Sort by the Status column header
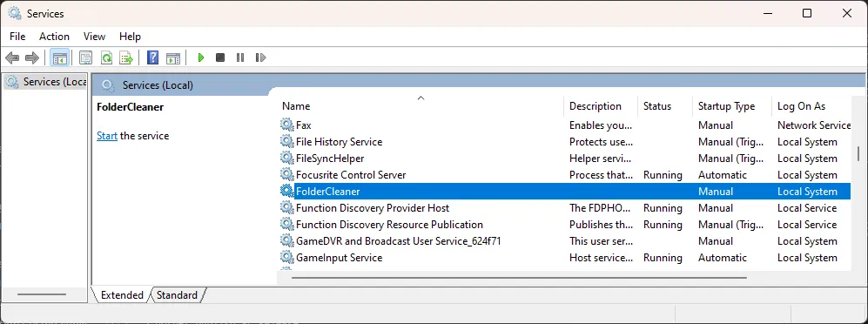Screen dimensions: 868x324 click(665, 105)
